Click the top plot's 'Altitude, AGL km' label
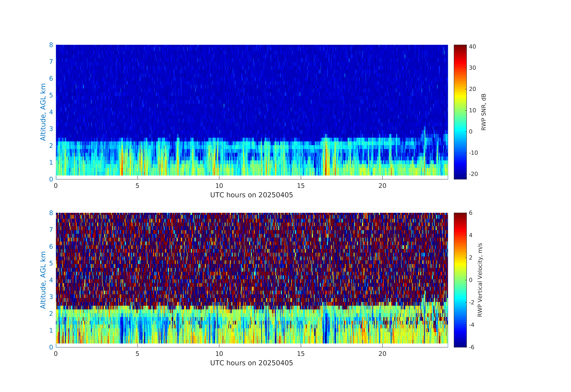Image resolution: width=571 pixels, height=392 pixels. pyautogui.click(x=43, y=112)
